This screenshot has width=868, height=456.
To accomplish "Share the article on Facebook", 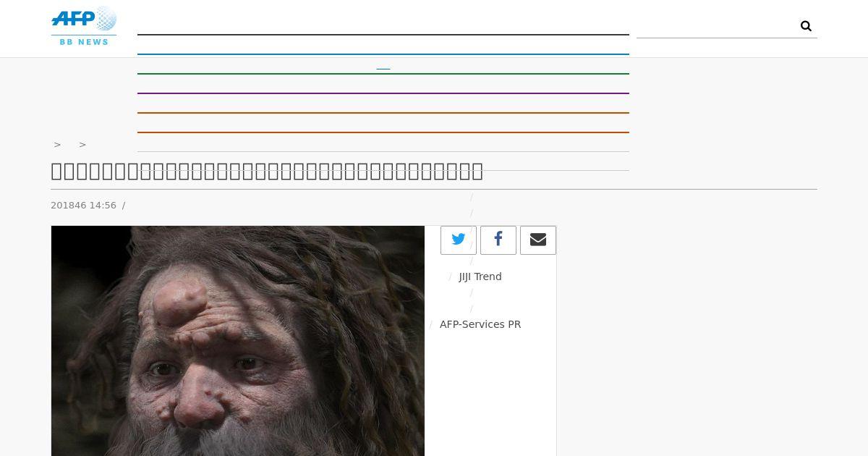I will [x=498, y=240].
